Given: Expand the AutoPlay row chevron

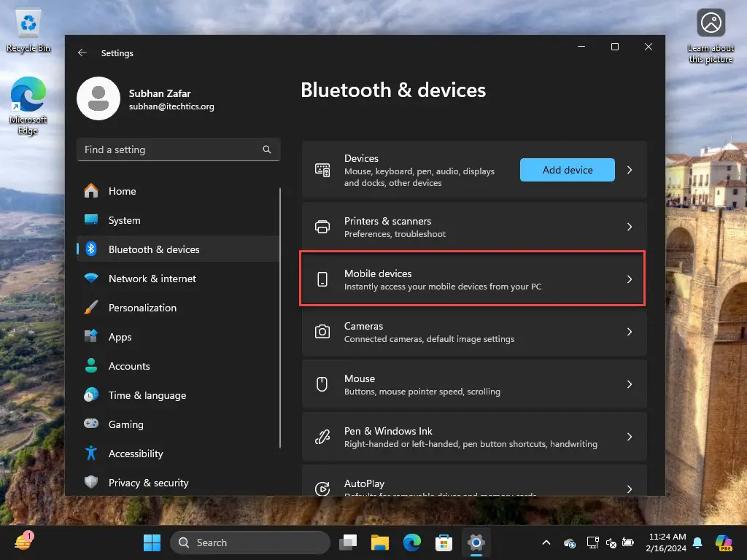Looking at the screenshot, I should 630,489.
